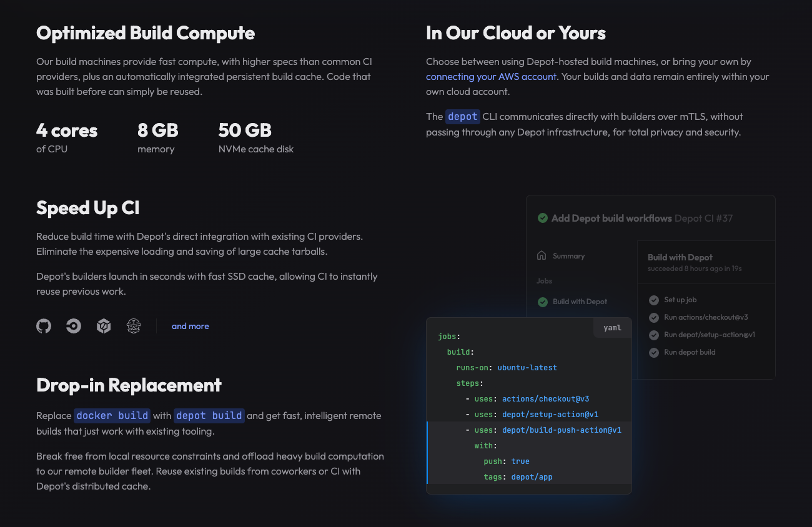Screen dimensions: 812x527
Task: Click the 'Drop-in Replacement' heading
Action: coord(129,385)
